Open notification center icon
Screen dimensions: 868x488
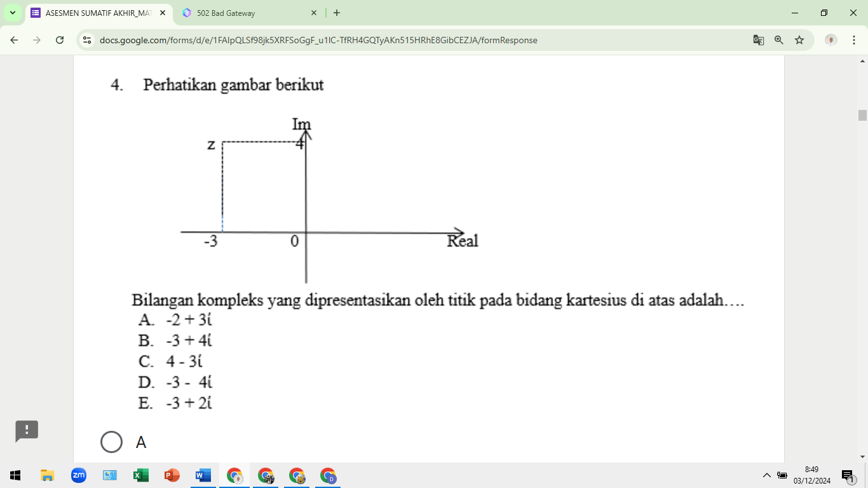tap(848, 476)
